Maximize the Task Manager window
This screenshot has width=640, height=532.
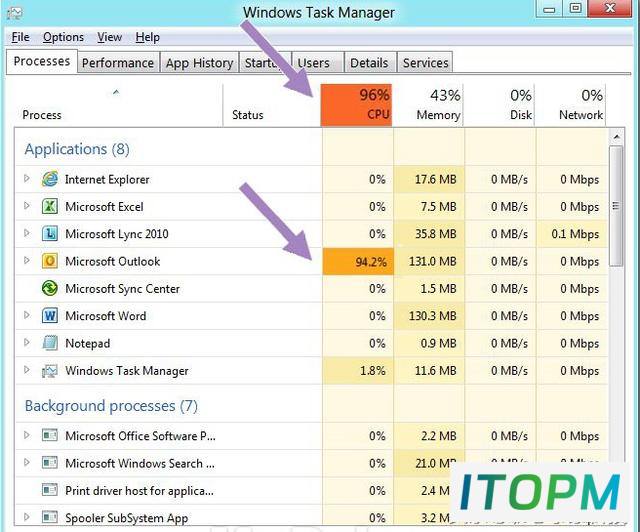tap(576, 9)
